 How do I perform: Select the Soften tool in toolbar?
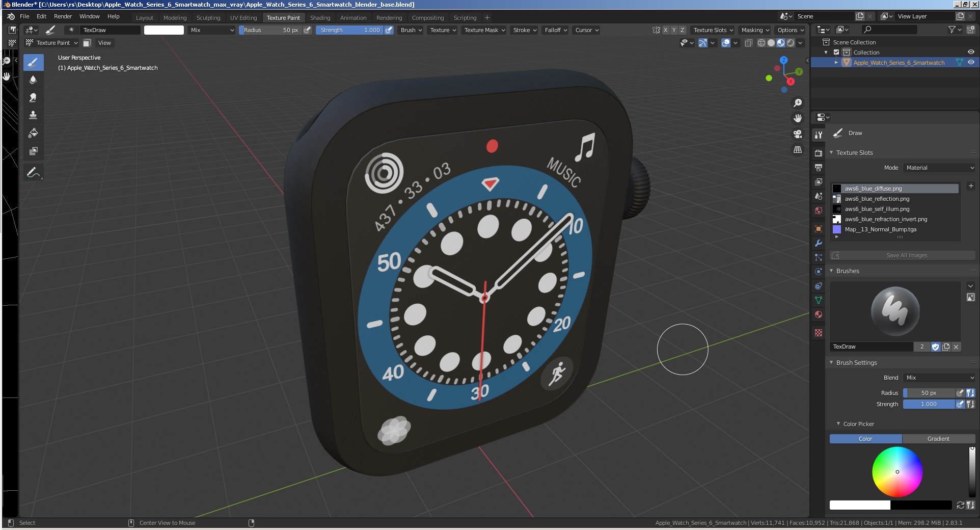(33, 79)
